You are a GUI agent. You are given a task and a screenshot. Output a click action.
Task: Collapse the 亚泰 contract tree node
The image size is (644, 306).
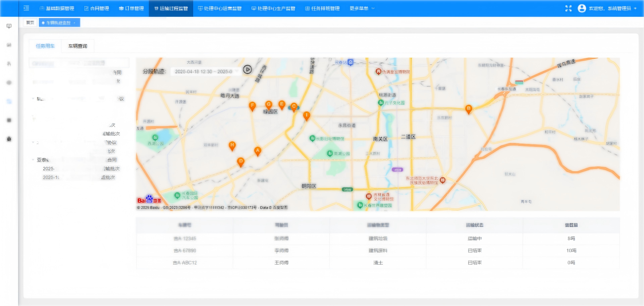coord(33,160)
